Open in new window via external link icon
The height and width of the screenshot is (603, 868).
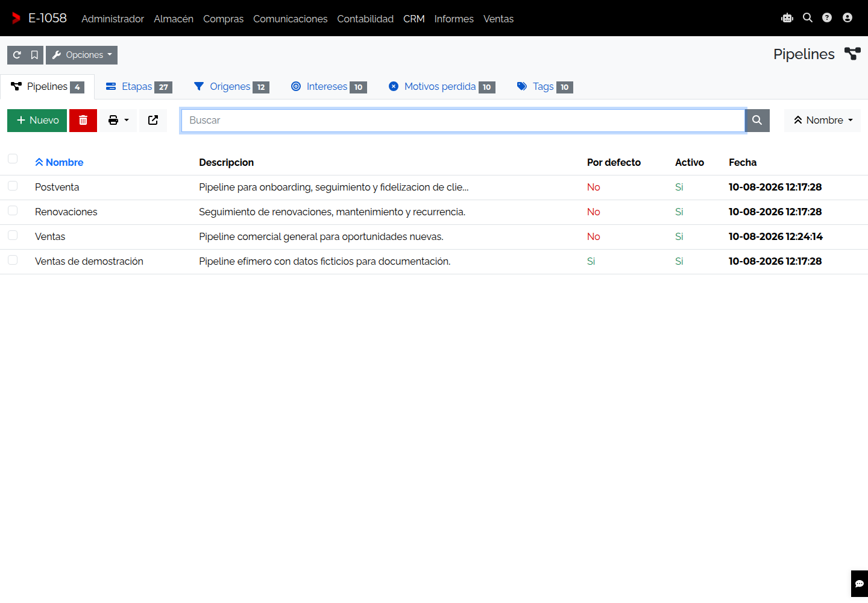point(153,120)
